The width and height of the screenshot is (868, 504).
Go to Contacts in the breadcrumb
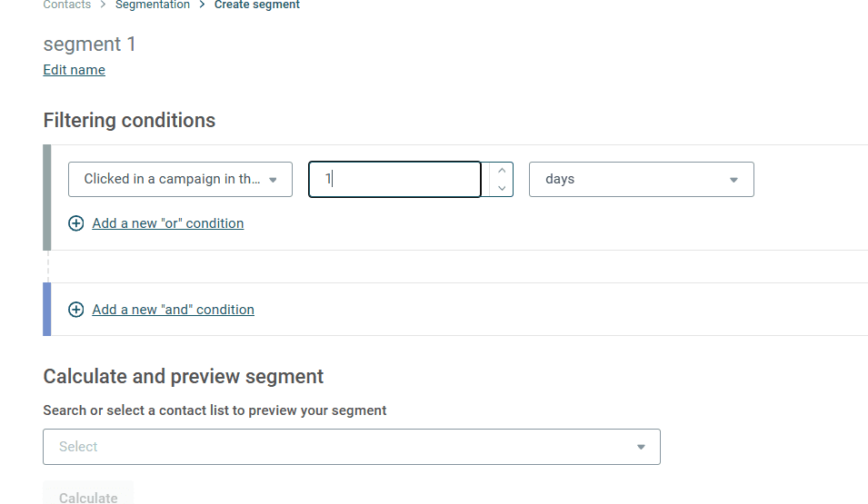click(x=67, y=5)
